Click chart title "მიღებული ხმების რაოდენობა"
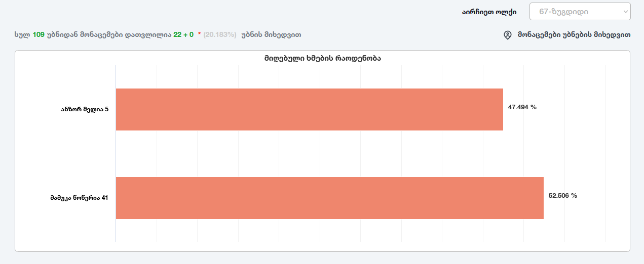644x264 pixels. 322,58
